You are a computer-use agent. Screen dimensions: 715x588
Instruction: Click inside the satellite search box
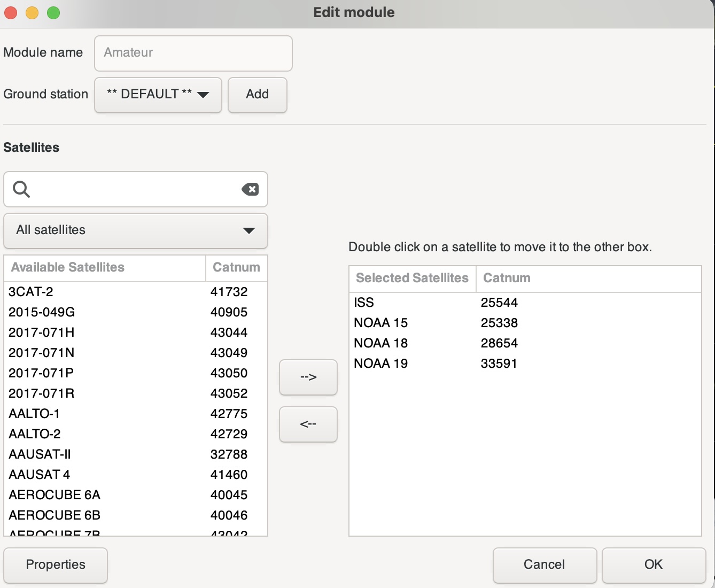tap(134, 189)
